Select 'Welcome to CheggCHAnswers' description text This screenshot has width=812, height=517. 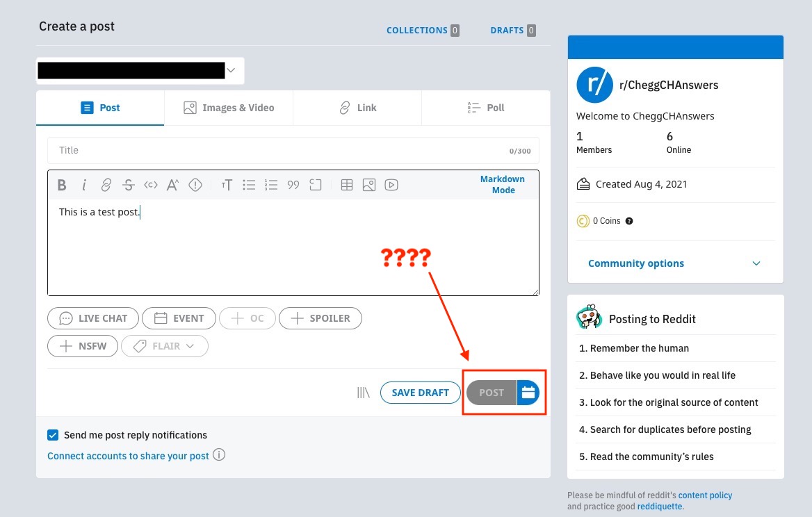click(x=644, y=116)
